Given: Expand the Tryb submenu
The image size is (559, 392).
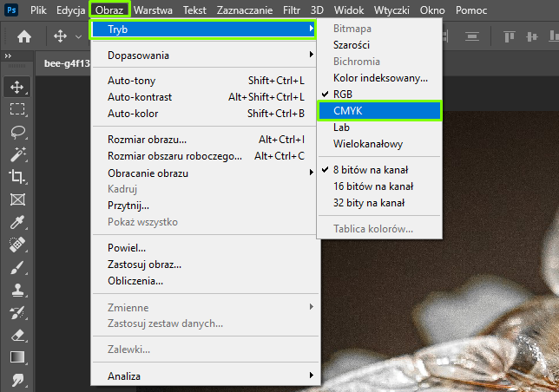Looking at the screenshot, I should point(203,29).
